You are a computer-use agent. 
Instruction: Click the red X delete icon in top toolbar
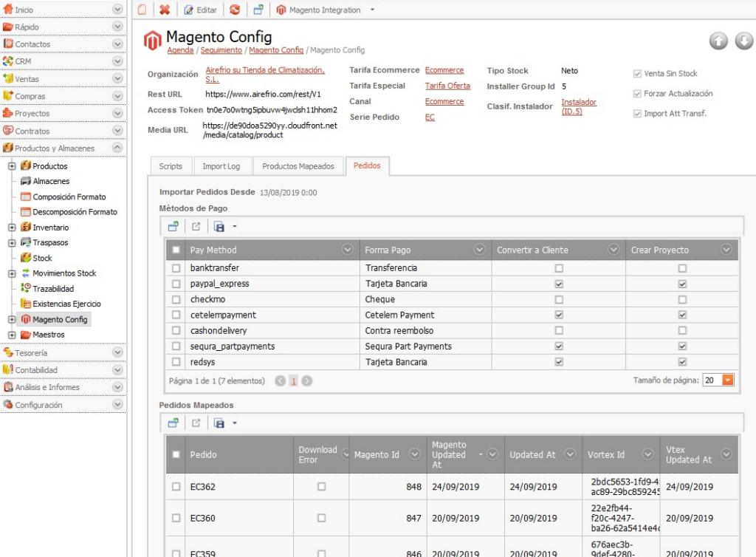(x=165, y=10)
